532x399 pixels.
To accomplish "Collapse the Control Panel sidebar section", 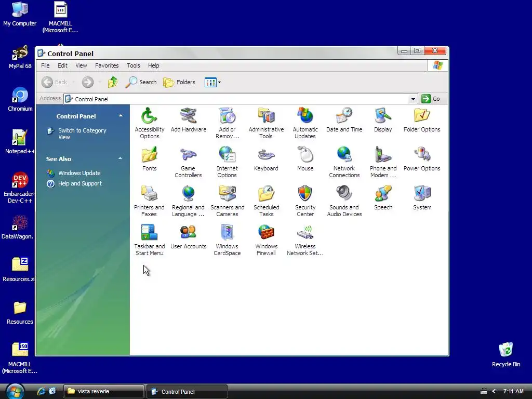I will 121,116.
